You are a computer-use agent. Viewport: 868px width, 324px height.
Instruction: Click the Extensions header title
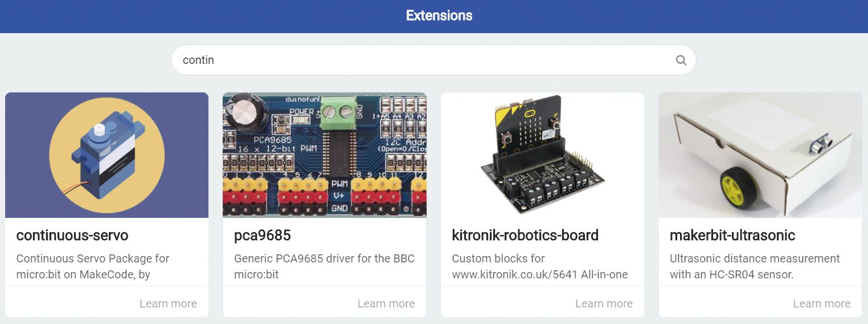click(x=439, y=15)
